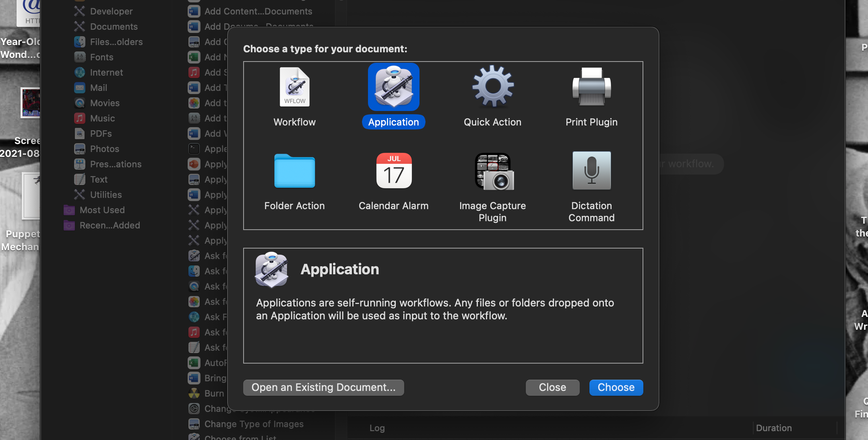Select the Workflow document type
This screenshot has width=868, height=440.
point(294,97)
